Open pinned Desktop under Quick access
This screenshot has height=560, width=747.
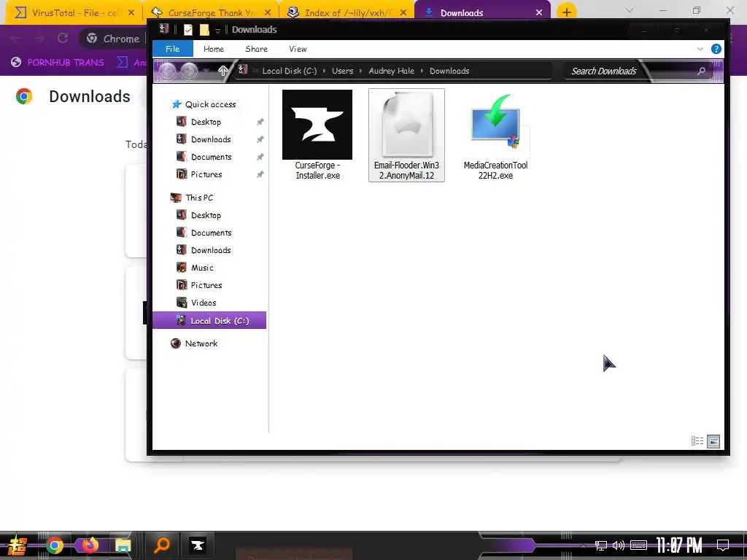tap(206, 122)
